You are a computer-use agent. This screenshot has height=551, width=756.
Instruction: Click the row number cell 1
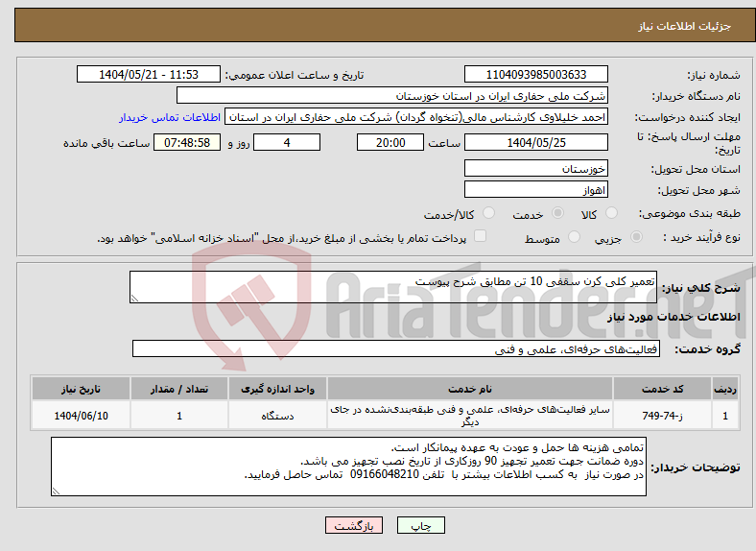click(725, 416)
